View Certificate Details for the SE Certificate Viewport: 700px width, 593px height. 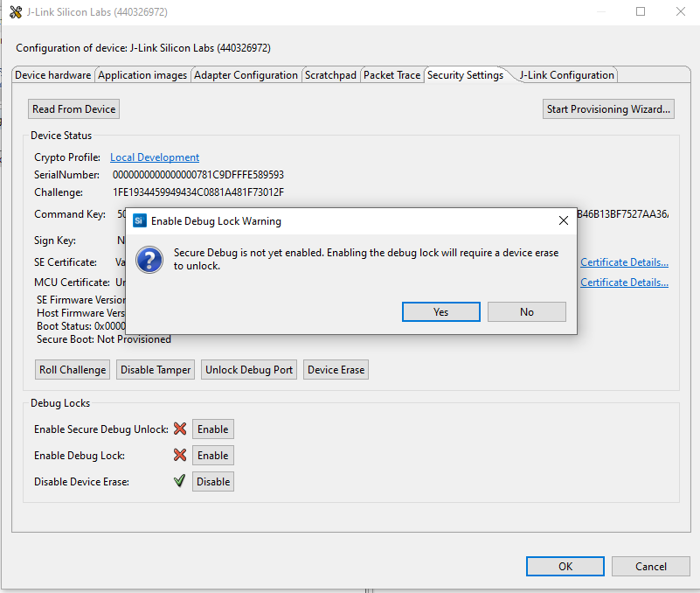[x=623, y=262]
